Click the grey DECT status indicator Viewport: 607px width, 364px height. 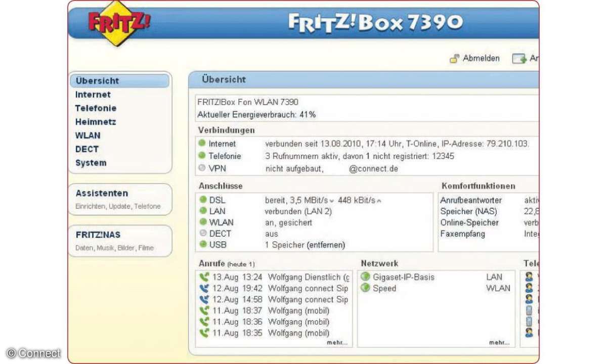202,234
